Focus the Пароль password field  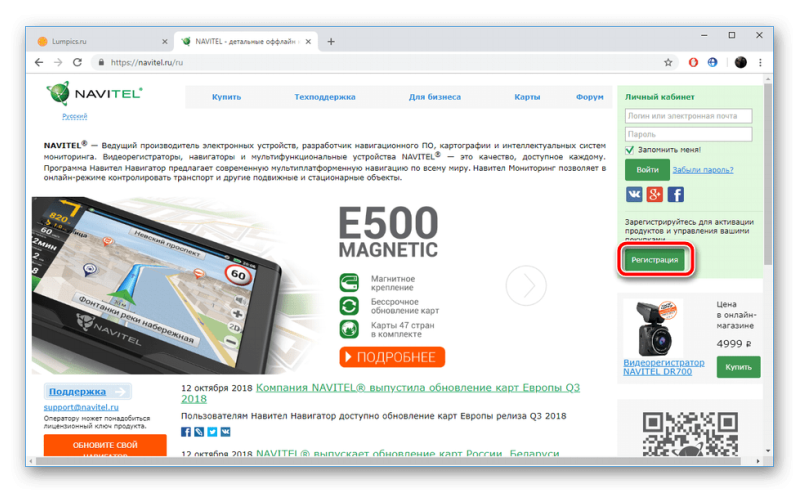pos(688,134)
